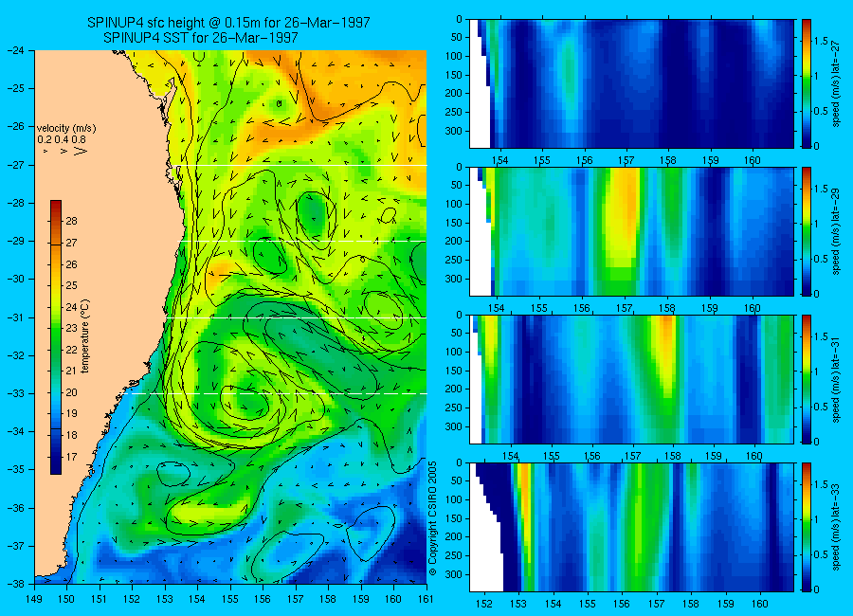853x616 pixels.
Task: Click the 1.5 tick on lat=-29 speed scale
Action: [821, 189]
